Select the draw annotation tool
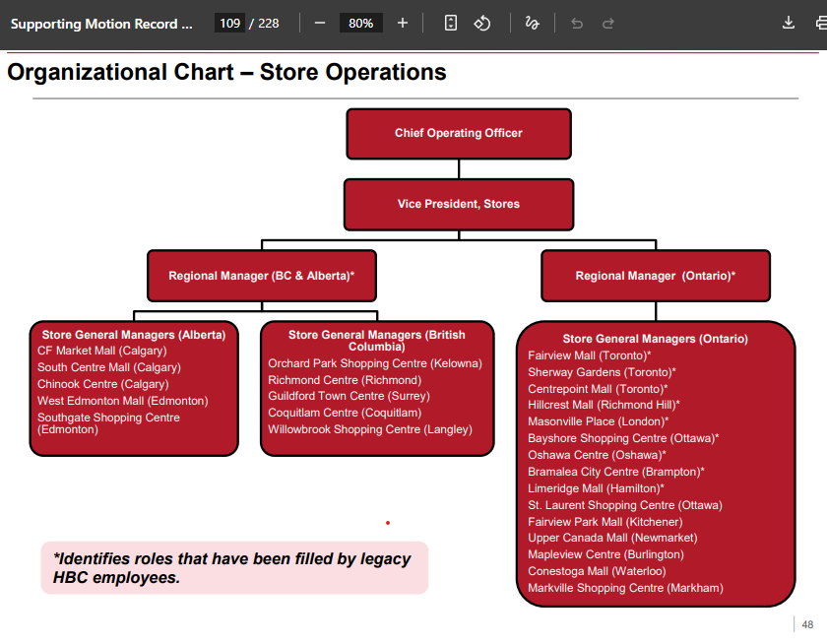This screenshot has height=644, width=827. 532,24
